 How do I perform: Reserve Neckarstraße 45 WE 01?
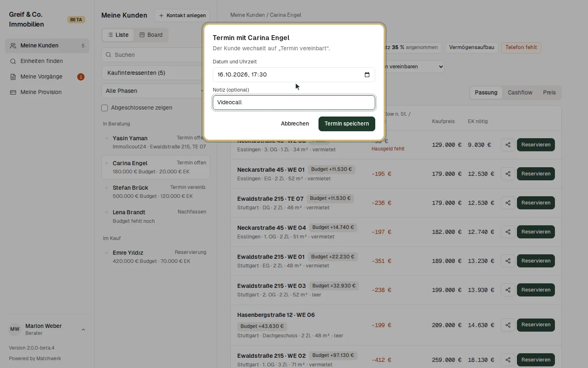click(536, 174)
